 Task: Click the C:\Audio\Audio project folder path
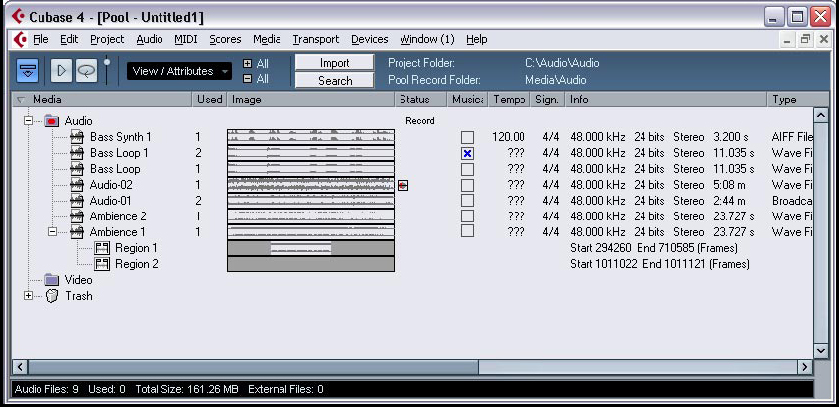pyautogui.click(x=562, y=63)
